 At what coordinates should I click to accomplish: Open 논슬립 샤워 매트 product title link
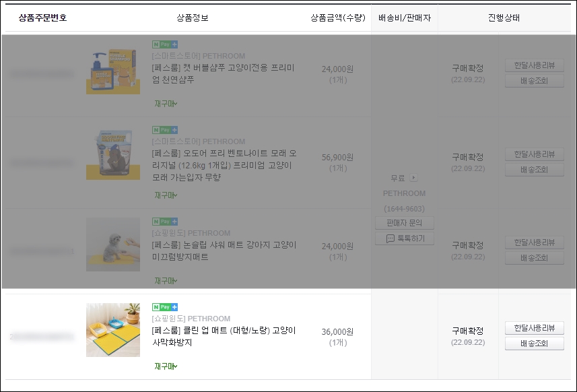[224, 251]
